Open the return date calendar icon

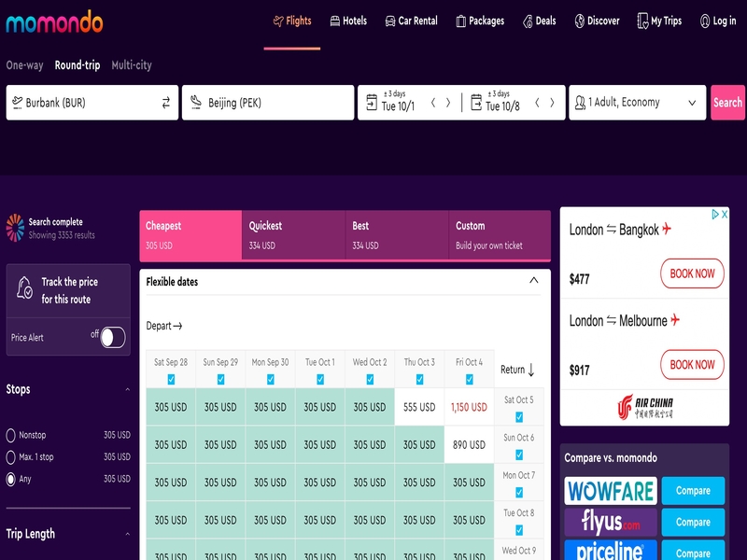pyautogui.click(x=476, y=103)
